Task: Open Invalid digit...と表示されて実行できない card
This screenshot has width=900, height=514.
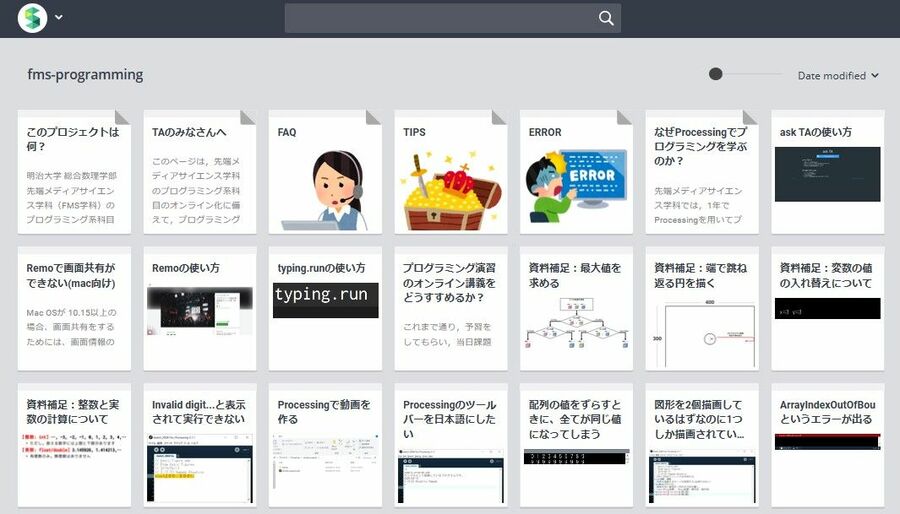Action: tap(199, 445)
